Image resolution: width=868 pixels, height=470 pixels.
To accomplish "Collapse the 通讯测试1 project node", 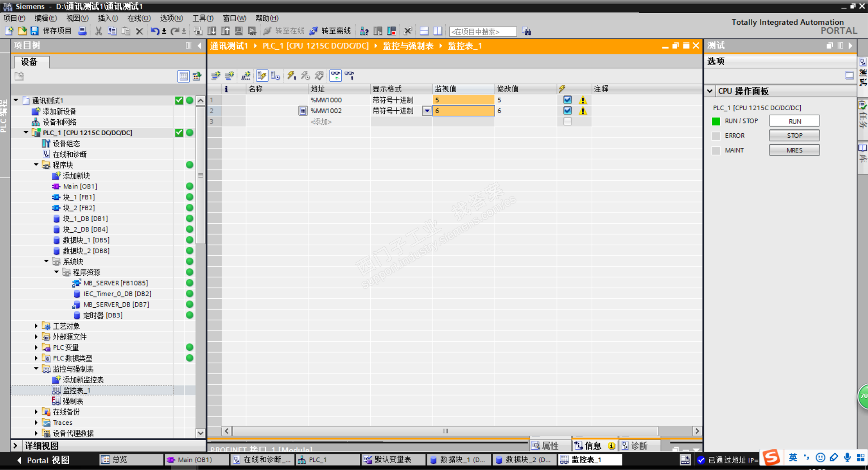I will [16, 100].
